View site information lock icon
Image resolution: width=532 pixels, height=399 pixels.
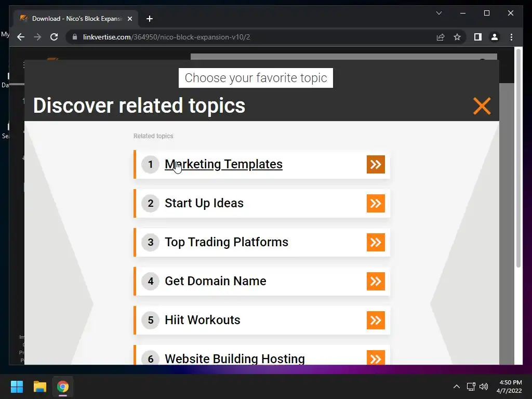click(75, 37)
